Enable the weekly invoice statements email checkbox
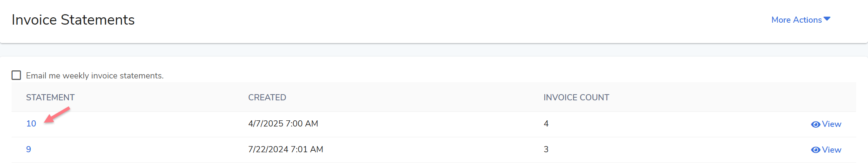This screenshot has width=868, height=163. coord(17,75)
